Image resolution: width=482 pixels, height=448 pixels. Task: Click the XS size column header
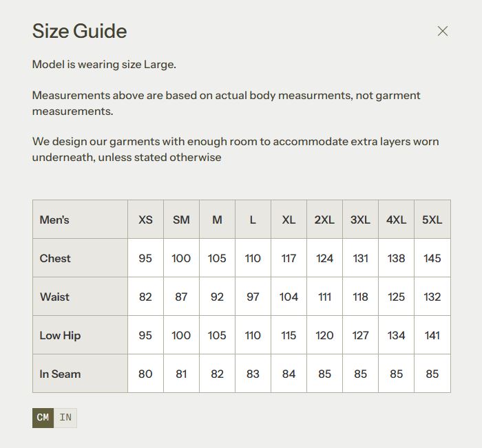pos(145,220)
